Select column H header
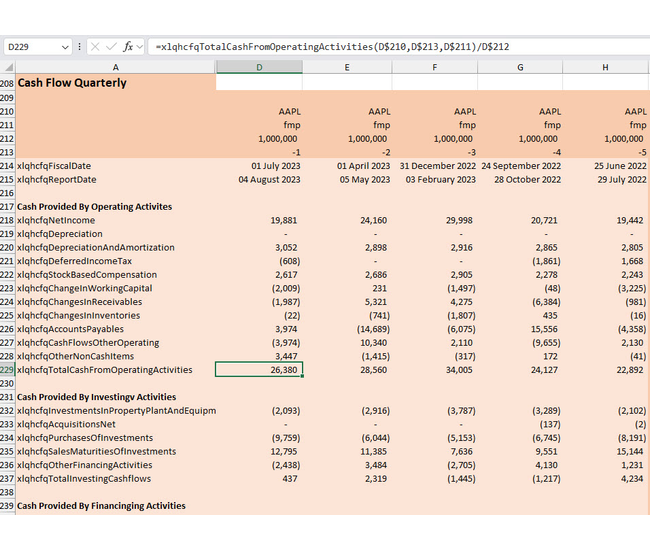Screen dimensions: 650x550 (x=606, y=67)
